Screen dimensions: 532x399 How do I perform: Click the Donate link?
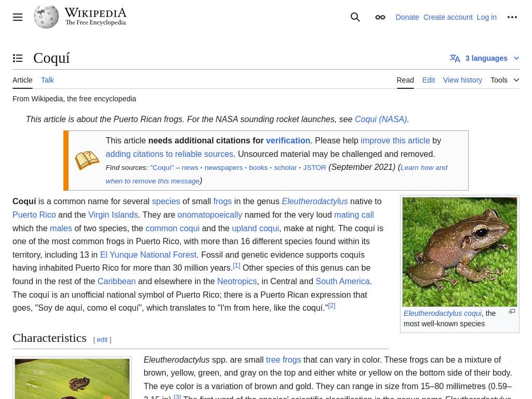click(407, 17)
